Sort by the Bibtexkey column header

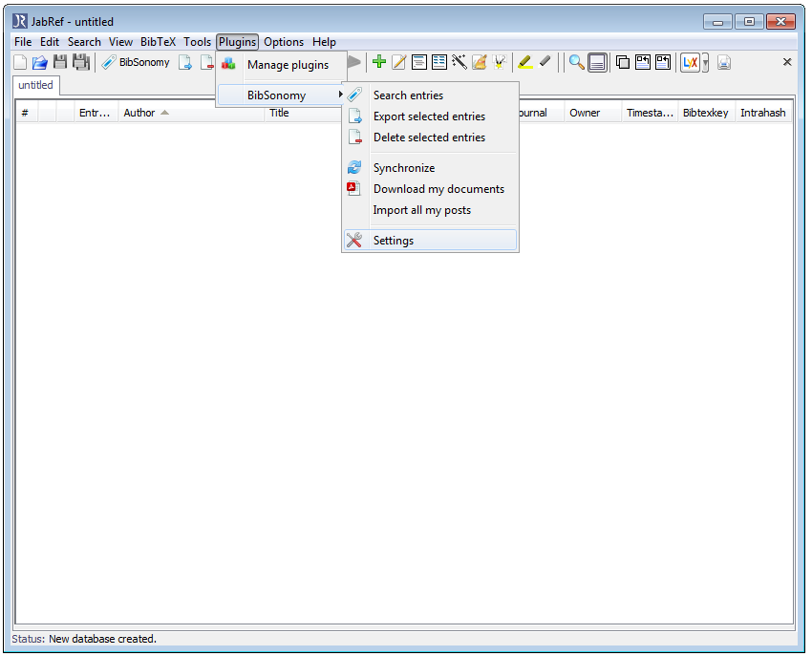[x=706, y=113]
